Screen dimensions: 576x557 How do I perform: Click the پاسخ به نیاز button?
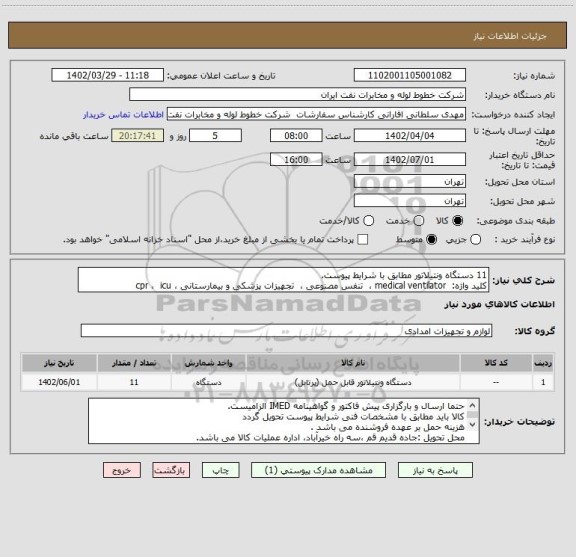click(435, 470)
